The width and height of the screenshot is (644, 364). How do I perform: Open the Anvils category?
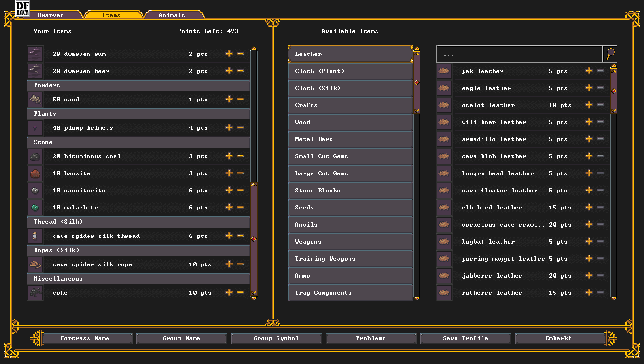[350, 225]
